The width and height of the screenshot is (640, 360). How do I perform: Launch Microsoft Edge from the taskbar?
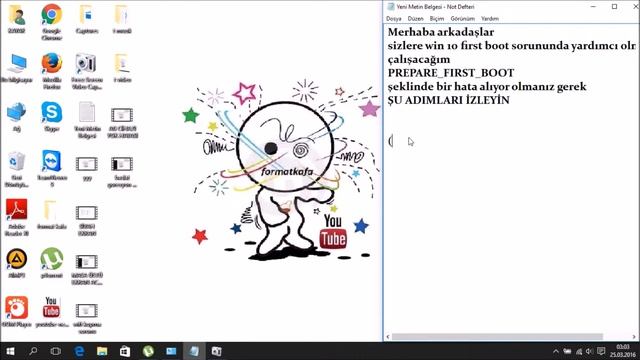point(79,351)
